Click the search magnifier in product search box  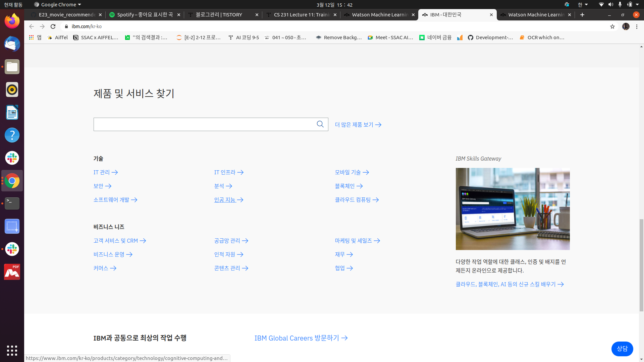320,124
